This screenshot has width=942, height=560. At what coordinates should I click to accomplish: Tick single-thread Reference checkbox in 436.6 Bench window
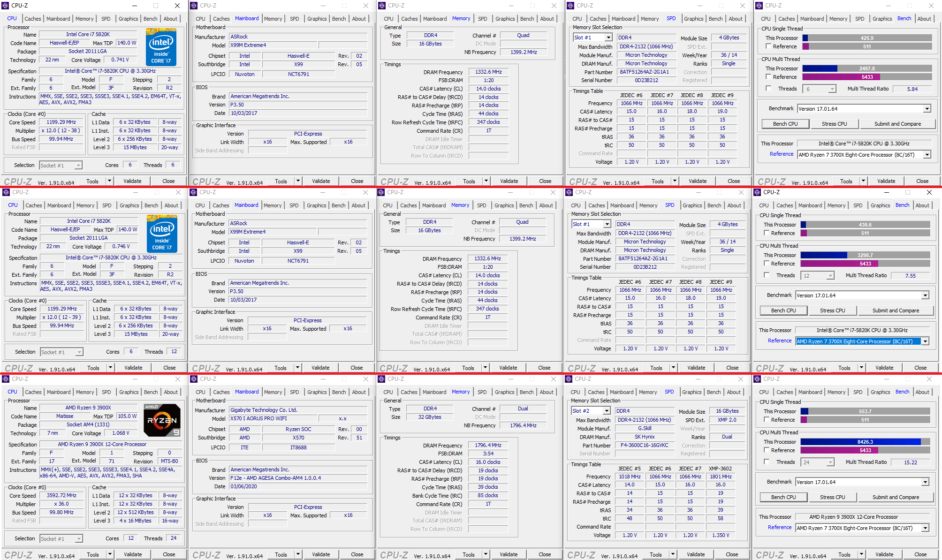tap(767, 233)
